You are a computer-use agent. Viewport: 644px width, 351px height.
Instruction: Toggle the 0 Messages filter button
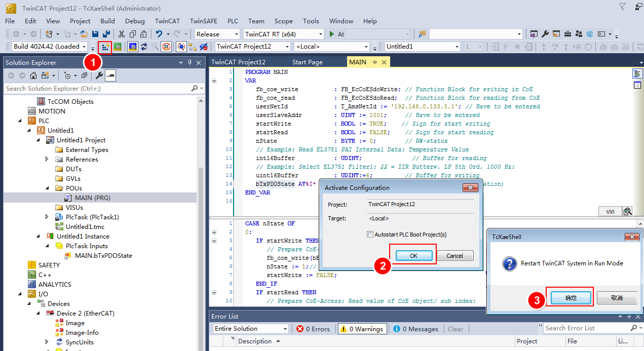[x=415, y=329]
